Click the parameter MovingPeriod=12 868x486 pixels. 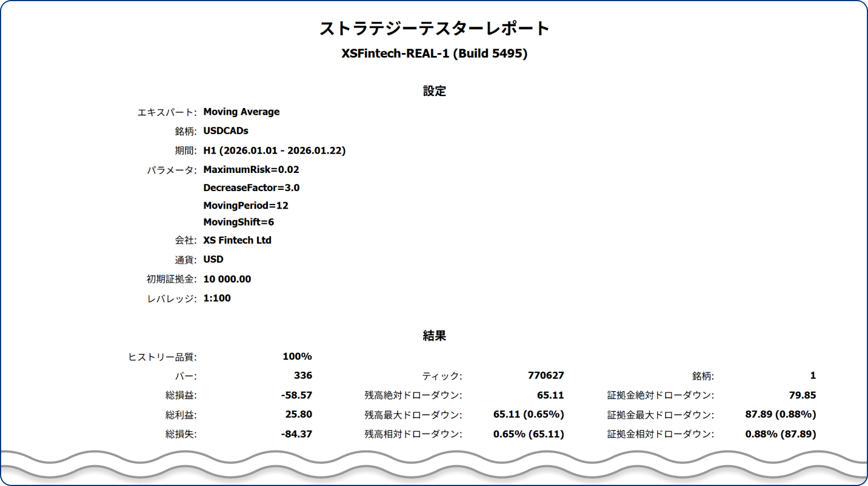(x=246, y=205)
